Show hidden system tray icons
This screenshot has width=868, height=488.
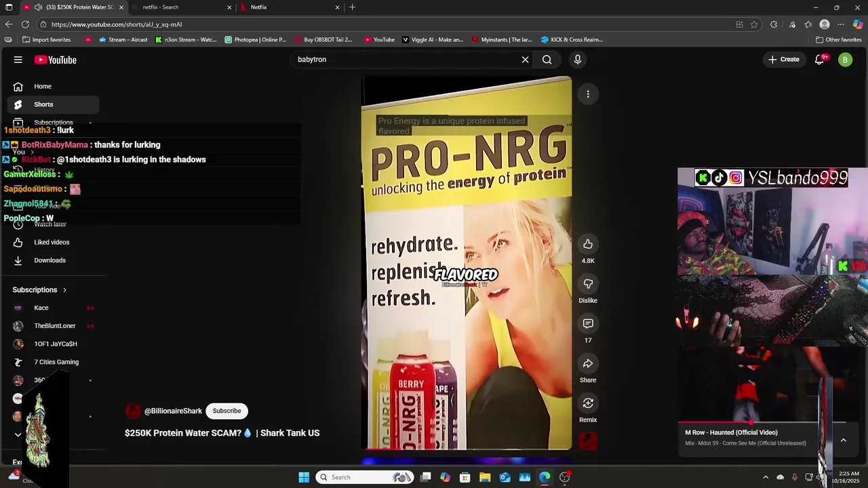coord(766,477)
